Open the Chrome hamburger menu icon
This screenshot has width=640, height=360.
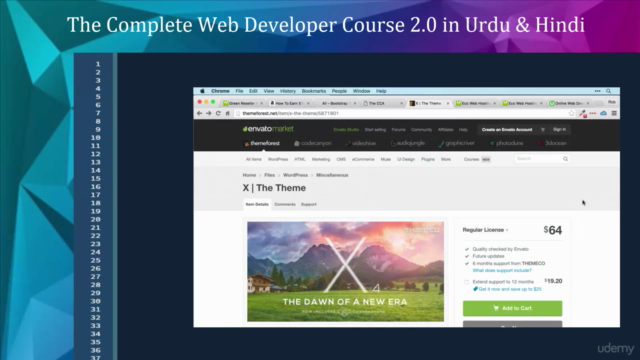[x=614, y=113]
